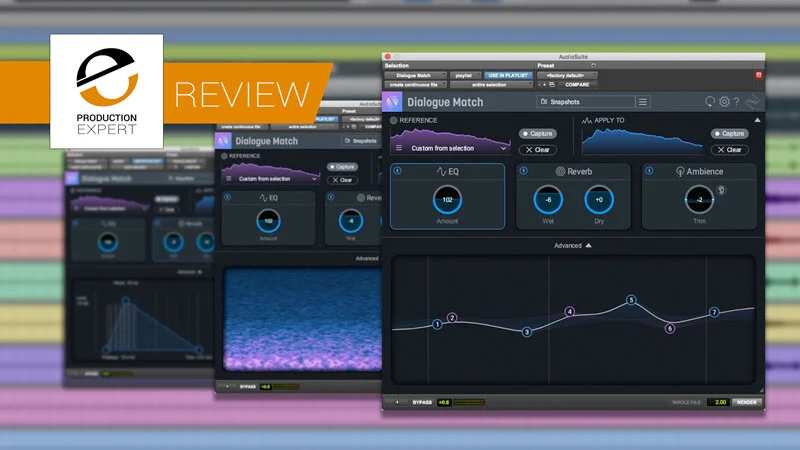Open the Preset circular menu button

pos(593,65)
